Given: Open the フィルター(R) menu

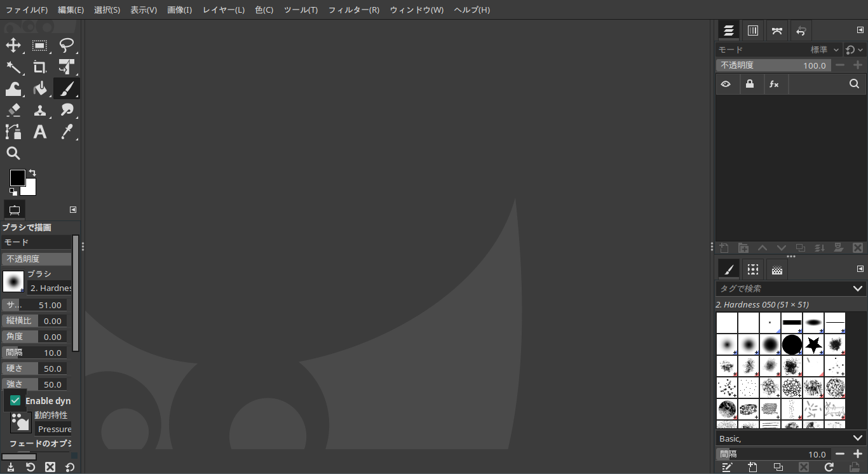Looking at the screenshot, I should pos(354,10).
